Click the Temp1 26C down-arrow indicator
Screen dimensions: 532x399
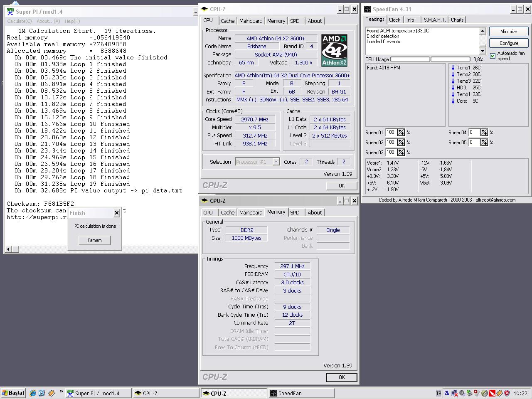pyautogui.click(x=453, y=68)
